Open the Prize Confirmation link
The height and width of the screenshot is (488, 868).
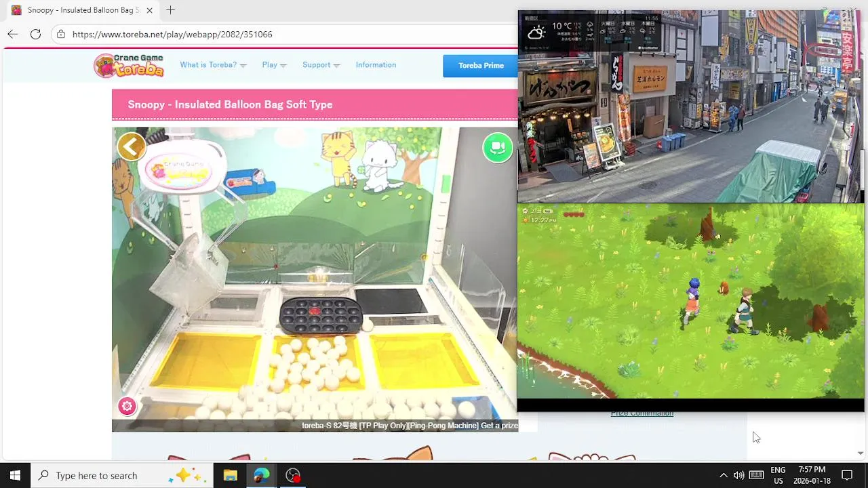point(642,413)
